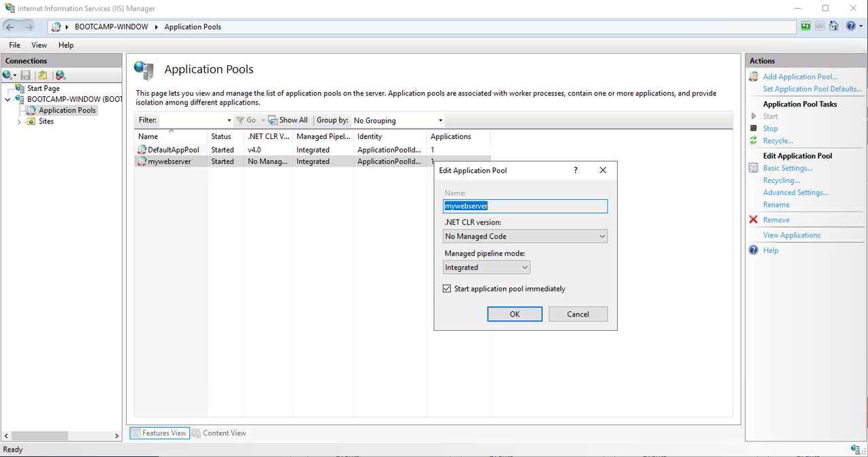The width and height of the screenshot is (868, 457).
Task: Click the Filter text input field
Action: tap(193, 120)
